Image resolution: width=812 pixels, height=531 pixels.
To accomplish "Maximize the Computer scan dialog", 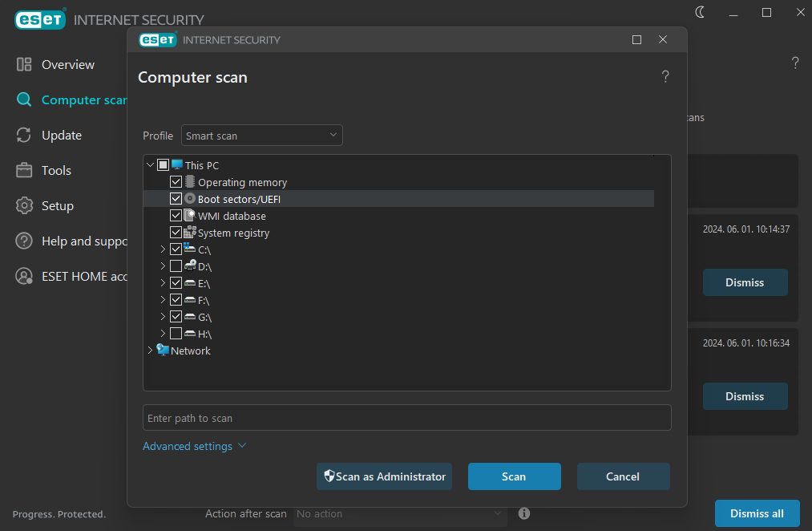I will click(x=637, y=39).
